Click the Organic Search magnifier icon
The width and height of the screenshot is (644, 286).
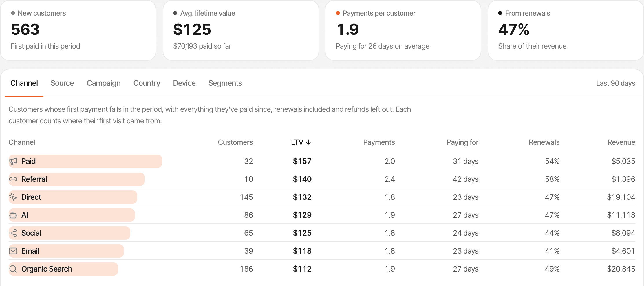point(13,269)
